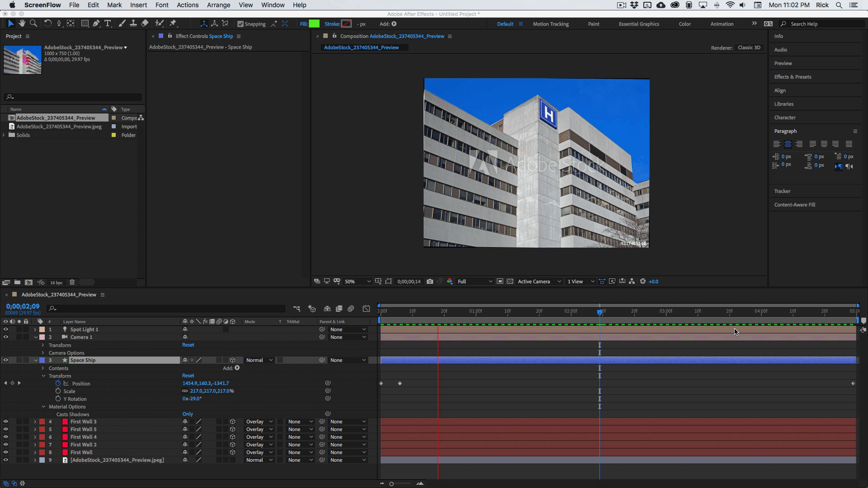Select the Type tool
The height and width of the screenshot is (488, 868).
click(x=108, y=23)
